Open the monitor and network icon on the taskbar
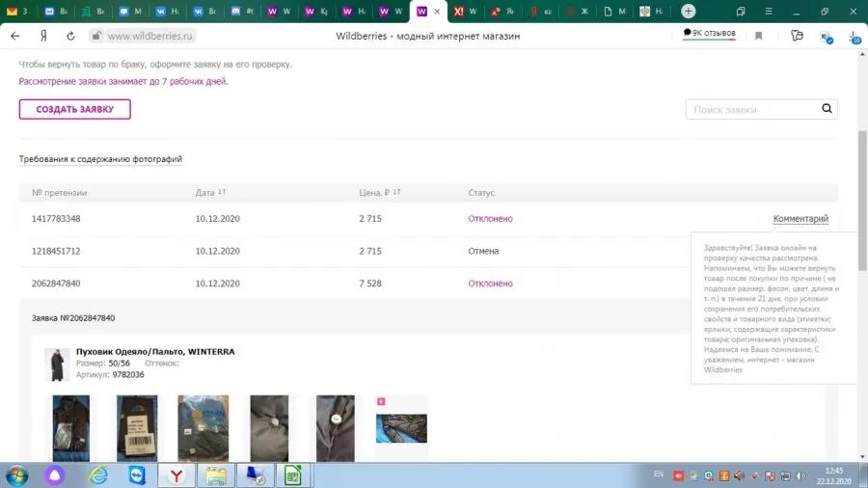 (255, 475)
